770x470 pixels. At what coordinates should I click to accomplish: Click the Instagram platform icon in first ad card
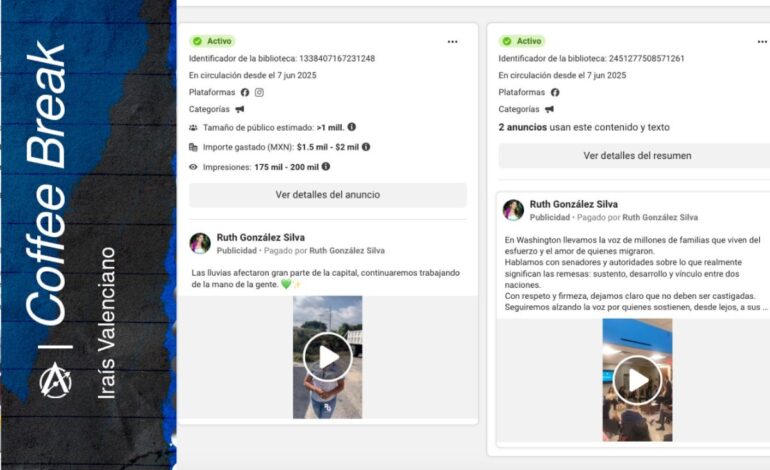(259, 92)
